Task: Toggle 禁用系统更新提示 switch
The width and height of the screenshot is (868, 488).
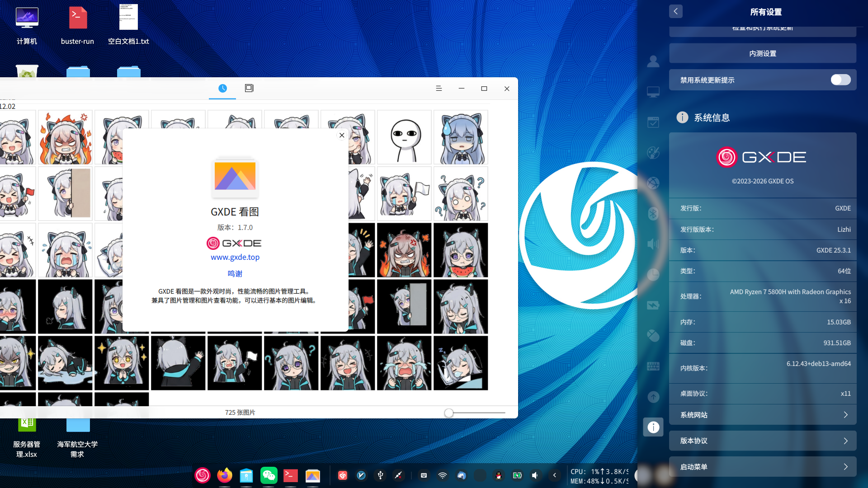Action: tap(840, 80)
